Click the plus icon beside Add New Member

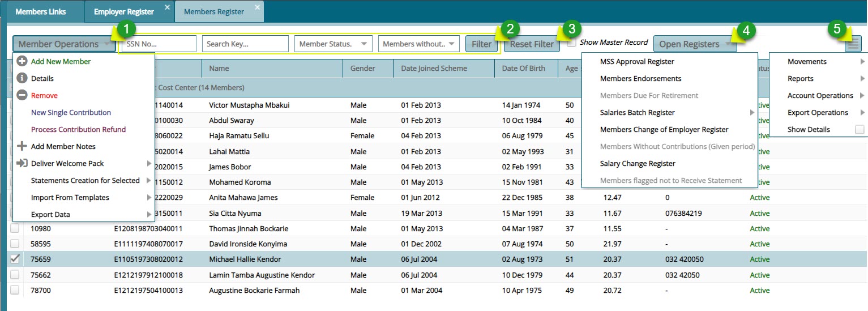(x=22, y=61)
